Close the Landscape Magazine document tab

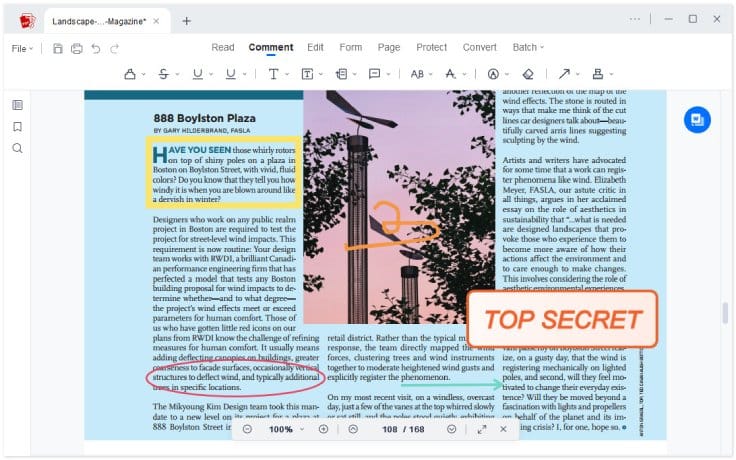(156, 21)
